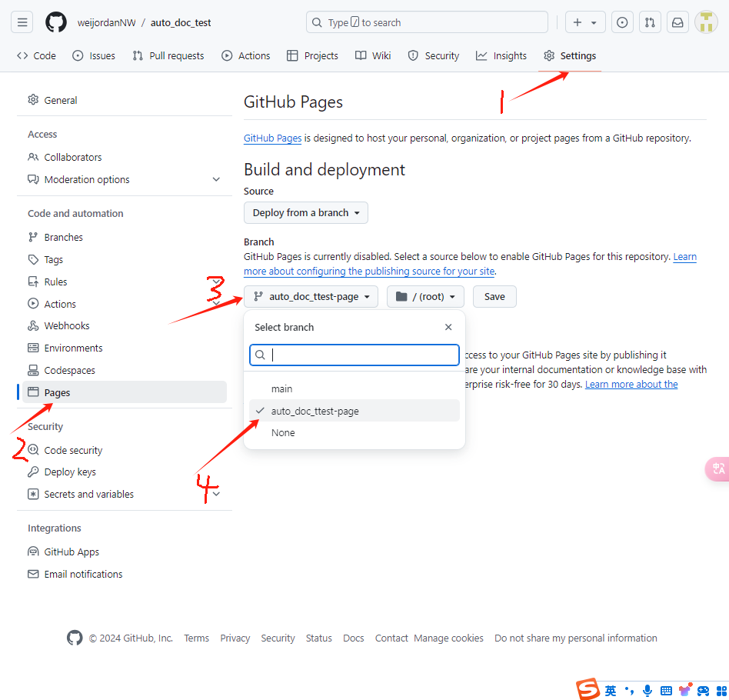Screen dimensions: 729x700
Task: Open the hamburger navigation menu
Action: click(x=22, y=22)
